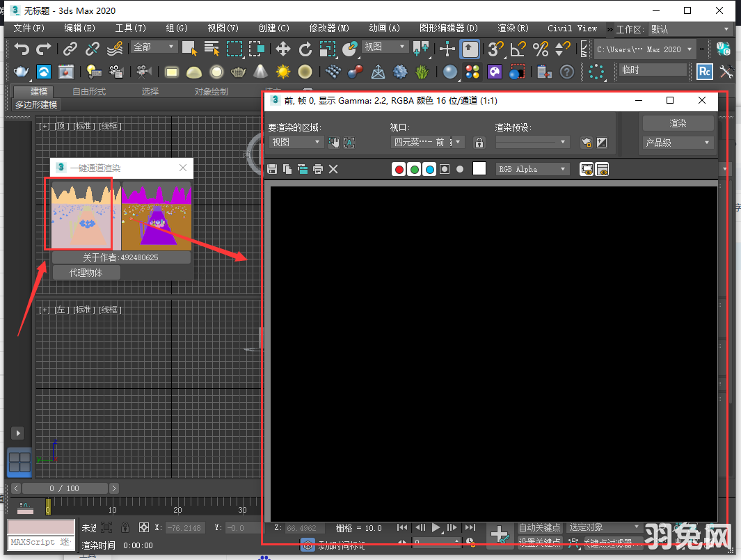Screen dimensions: 741x560
Task: Clear the render frame with the X icon
Action: pos(333,169)
